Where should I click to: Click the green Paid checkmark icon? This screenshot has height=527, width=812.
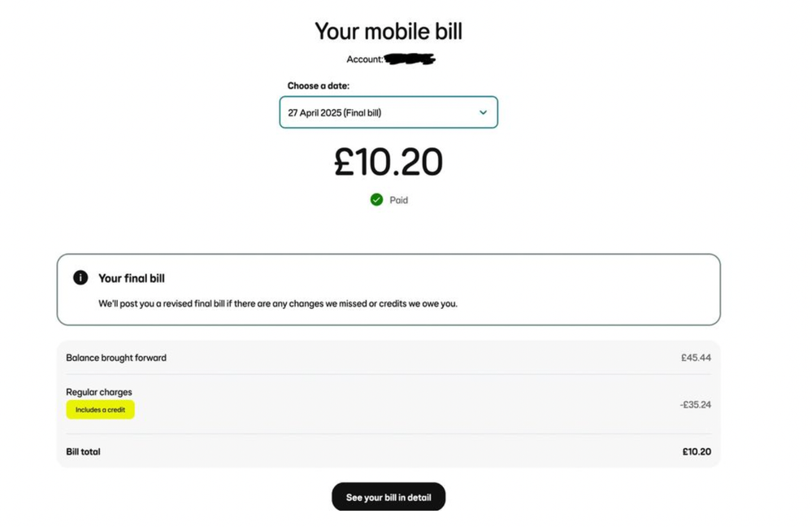pyautogui.click(x=376, y=199)
